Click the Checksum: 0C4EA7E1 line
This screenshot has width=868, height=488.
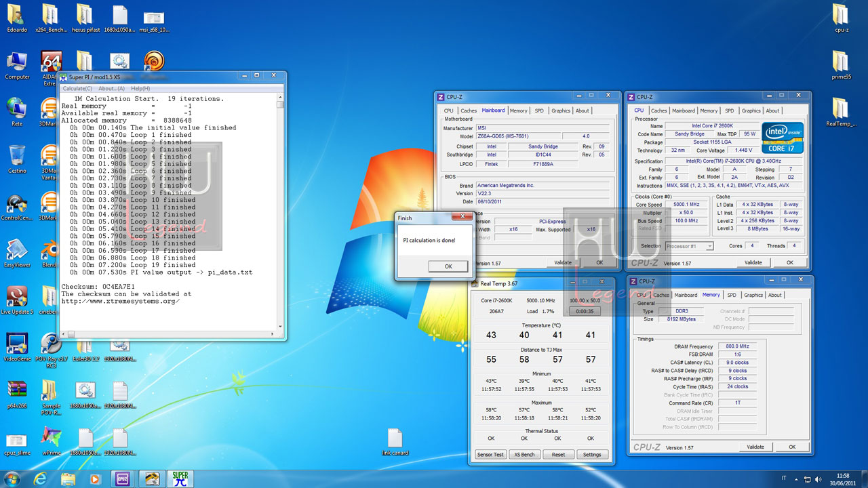[x=98, y=287]
